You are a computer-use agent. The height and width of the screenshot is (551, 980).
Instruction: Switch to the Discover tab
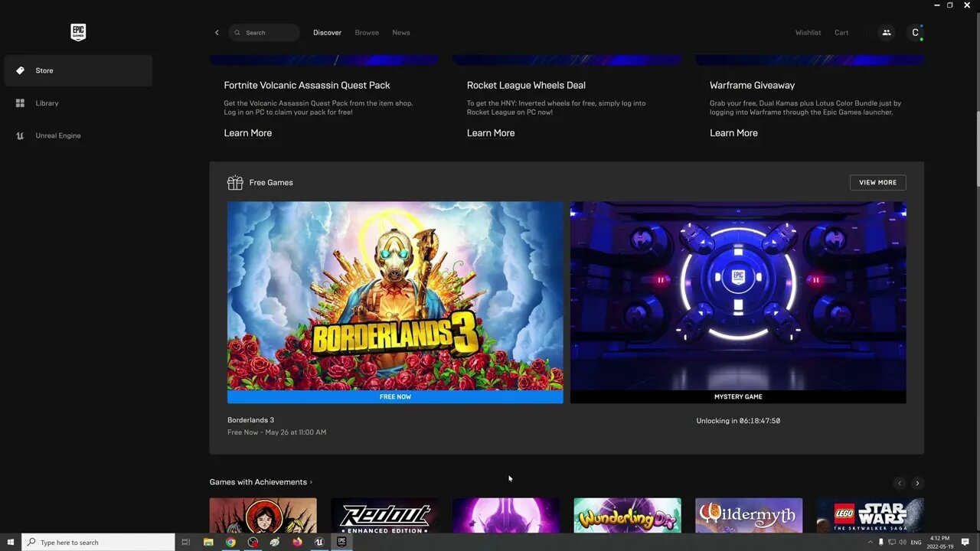(x=327, y=33)
